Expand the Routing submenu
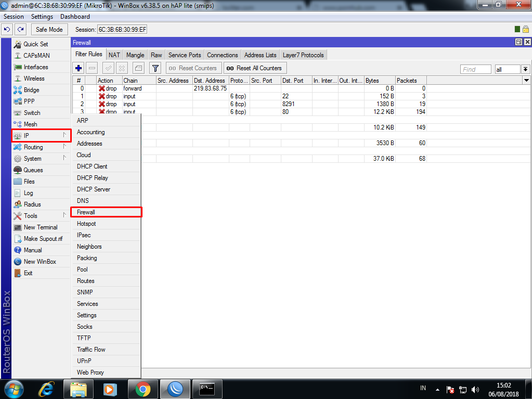 coord(42,147)
